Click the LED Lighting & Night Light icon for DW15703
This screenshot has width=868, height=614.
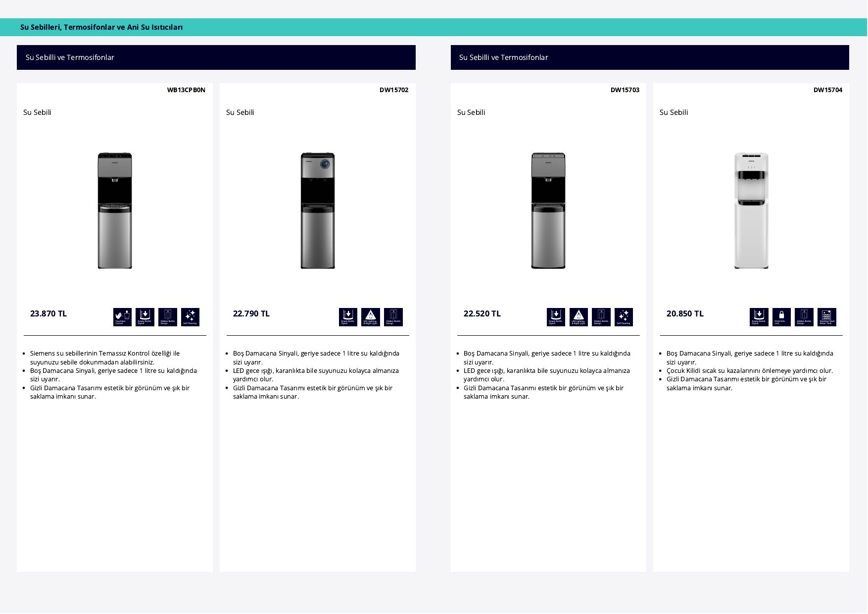(x=579, y=317)
